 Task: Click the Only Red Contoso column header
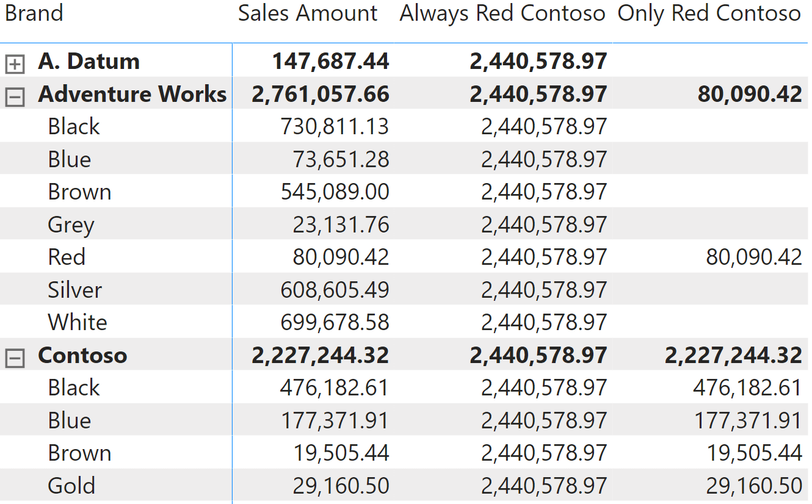coord(709,13)
